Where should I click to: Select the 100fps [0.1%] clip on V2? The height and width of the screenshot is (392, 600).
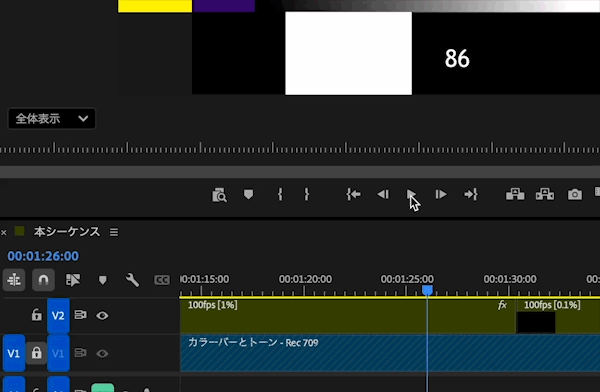pos(558,316)
